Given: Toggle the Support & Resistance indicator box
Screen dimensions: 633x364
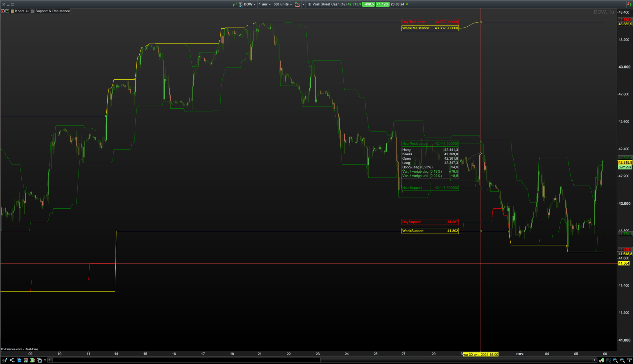Looking at the screenshot, I should click(33, 11).
